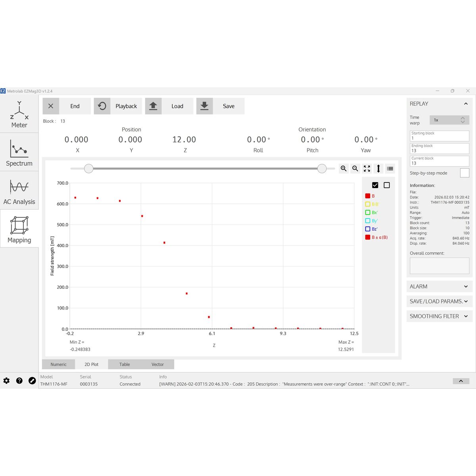The width and height of the screenshot is (476, 476).
Task: Expand the SMOOTHING FILTER panel
Action: 440,316
